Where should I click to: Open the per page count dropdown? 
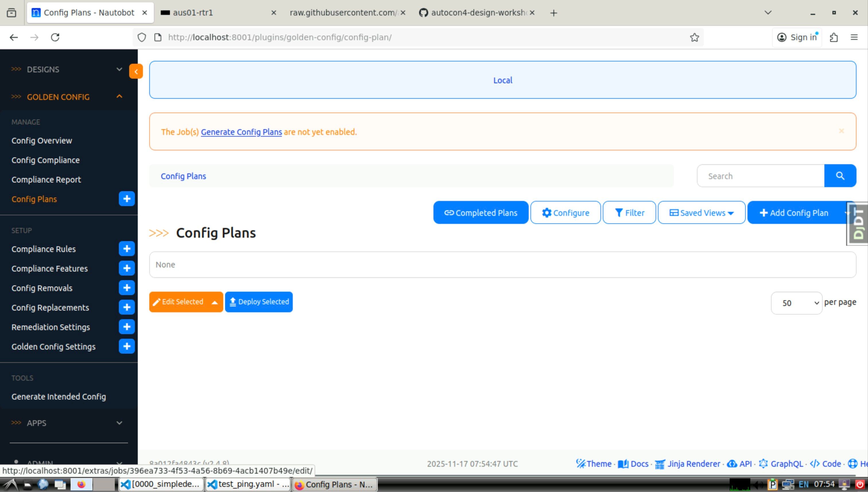(796, 303)
